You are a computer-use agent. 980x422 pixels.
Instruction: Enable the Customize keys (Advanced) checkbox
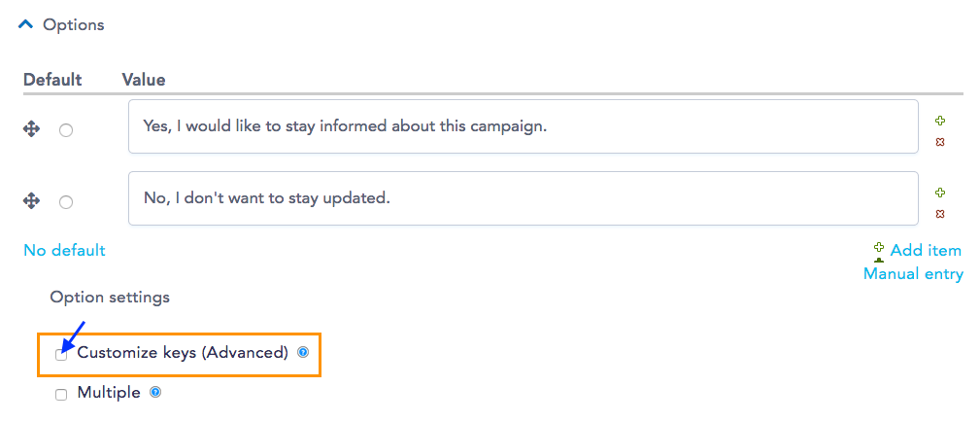coord(61,355)
